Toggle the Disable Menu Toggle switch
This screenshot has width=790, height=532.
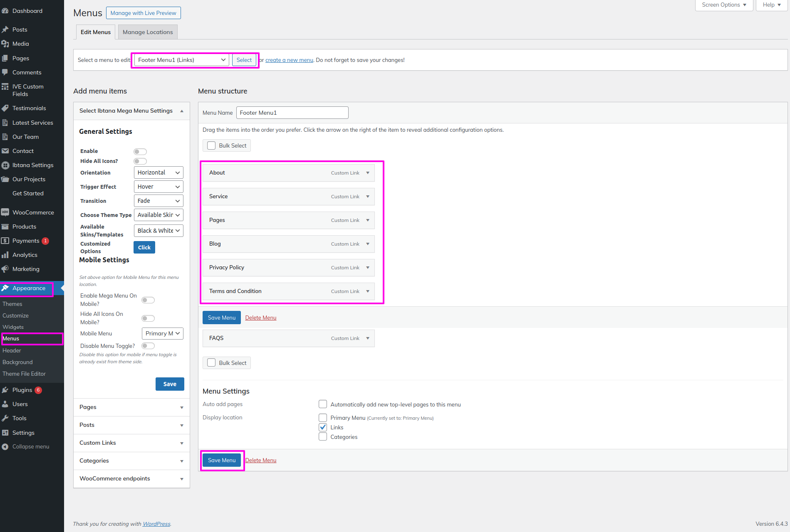tap(148, 346)
